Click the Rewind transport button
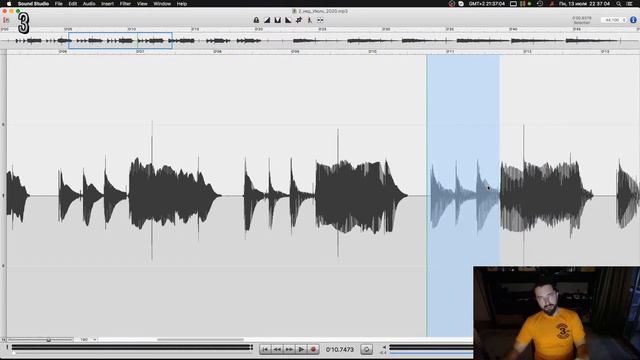The width and height of the screenshot is (640, 360). [277, 349]
